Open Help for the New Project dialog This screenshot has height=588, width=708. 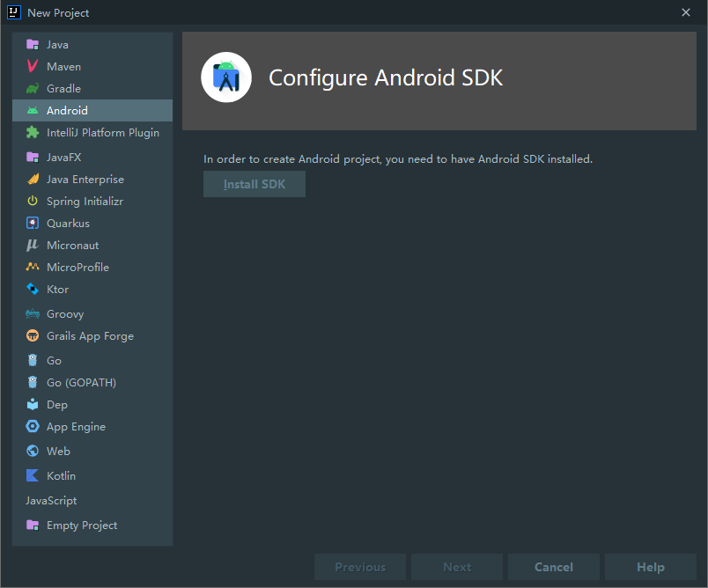click(x=651, y=567)
